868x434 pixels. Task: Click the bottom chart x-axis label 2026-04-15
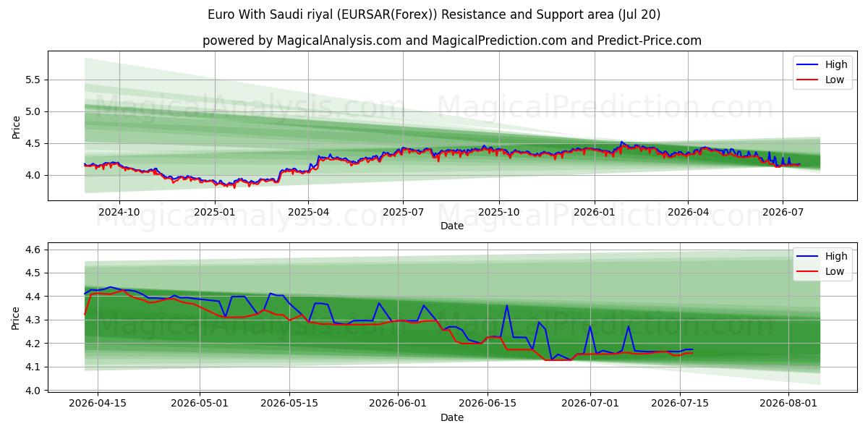coord(98,404)
